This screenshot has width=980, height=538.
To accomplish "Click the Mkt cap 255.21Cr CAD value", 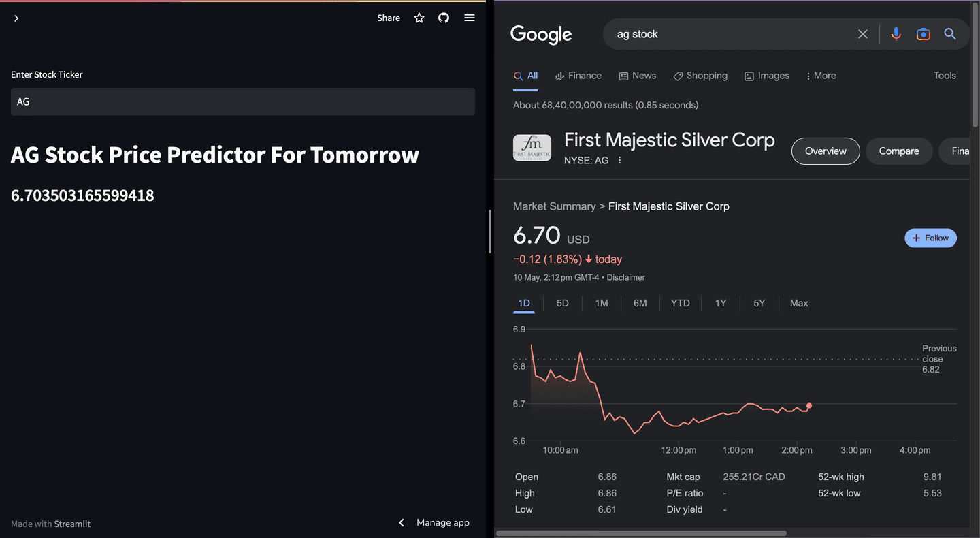I will pyautogui.click(x=754, y=477).
